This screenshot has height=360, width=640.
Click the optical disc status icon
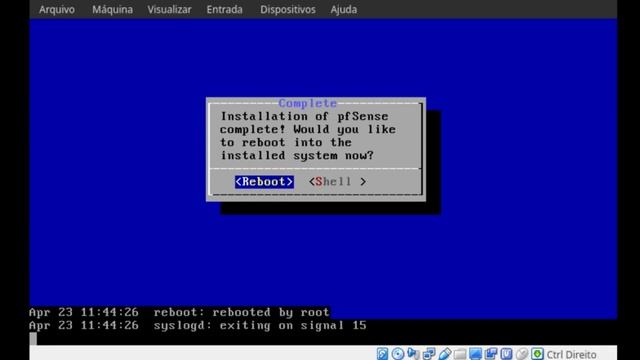(x=398, y=354)
